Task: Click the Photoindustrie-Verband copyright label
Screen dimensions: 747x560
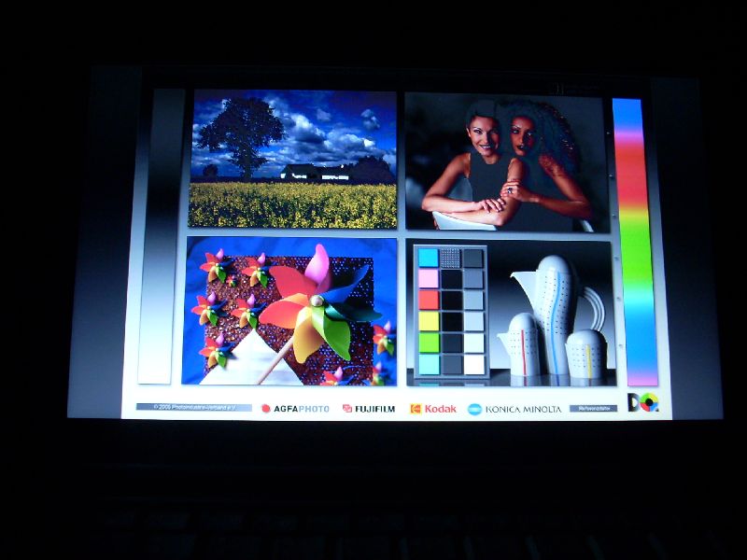Action: [x=194, y=408]
